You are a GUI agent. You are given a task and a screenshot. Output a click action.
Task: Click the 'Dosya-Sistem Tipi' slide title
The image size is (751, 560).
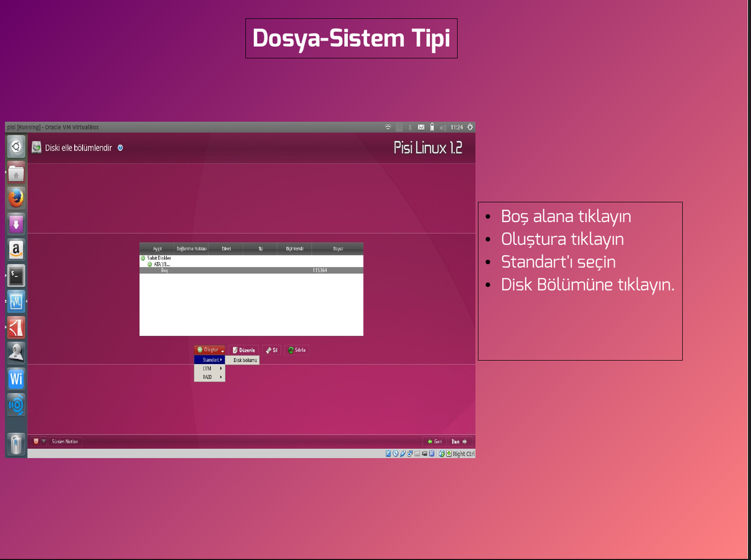pyautogui.click(x=352, y=39)
